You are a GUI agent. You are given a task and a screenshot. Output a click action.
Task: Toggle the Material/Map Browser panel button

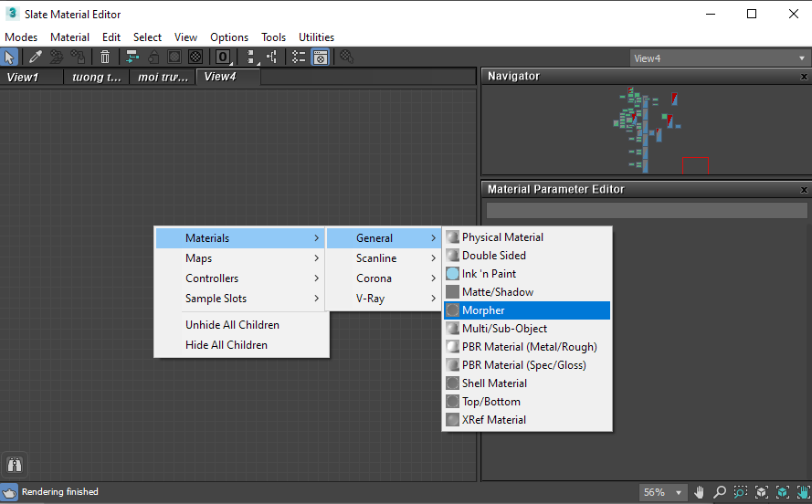[298, 57]
